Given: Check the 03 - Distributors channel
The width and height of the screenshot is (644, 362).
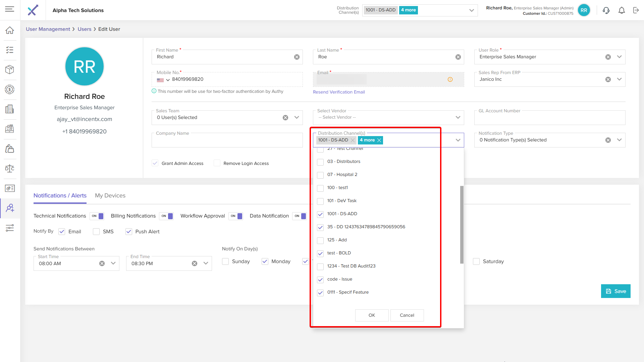Looking at the screenshot, I should pos(320,162).
